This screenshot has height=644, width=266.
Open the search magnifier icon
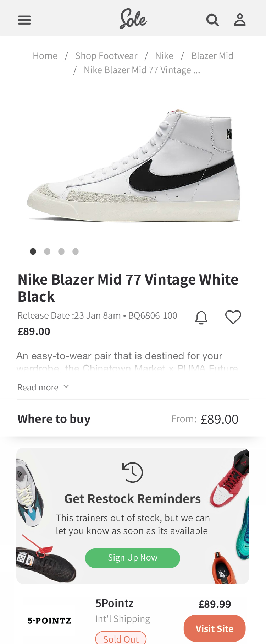212,20
